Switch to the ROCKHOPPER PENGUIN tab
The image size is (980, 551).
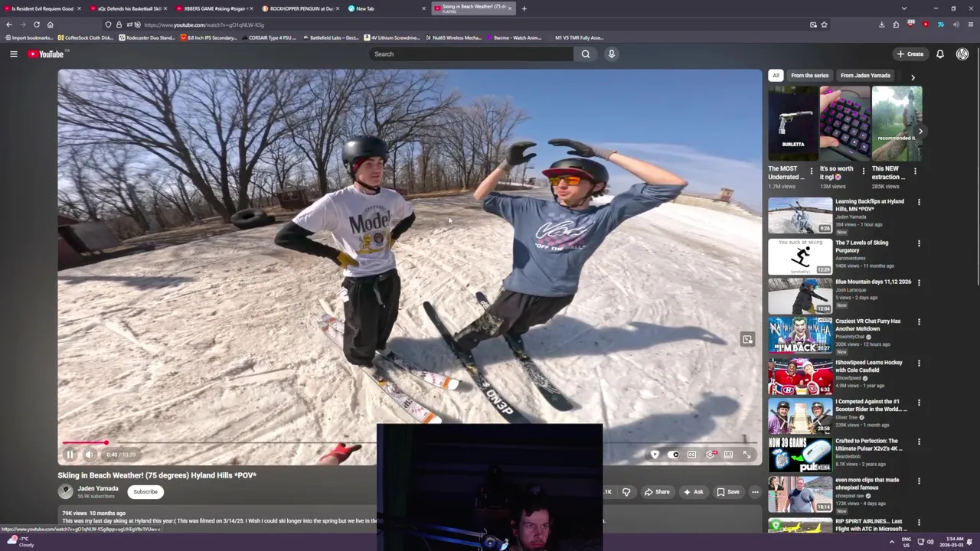tap(301, 8)
